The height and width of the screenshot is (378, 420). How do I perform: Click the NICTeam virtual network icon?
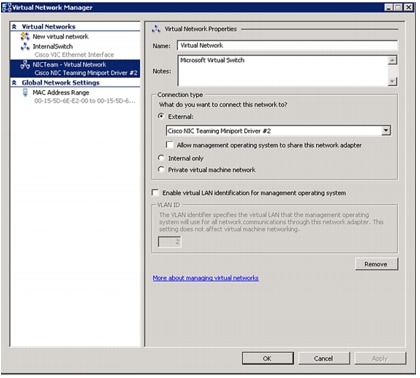pos(25,65)
